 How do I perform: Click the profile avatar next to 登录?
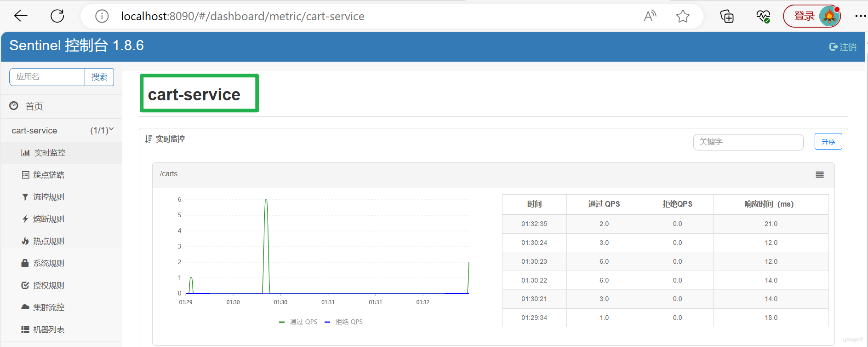(x=829, y=16)
